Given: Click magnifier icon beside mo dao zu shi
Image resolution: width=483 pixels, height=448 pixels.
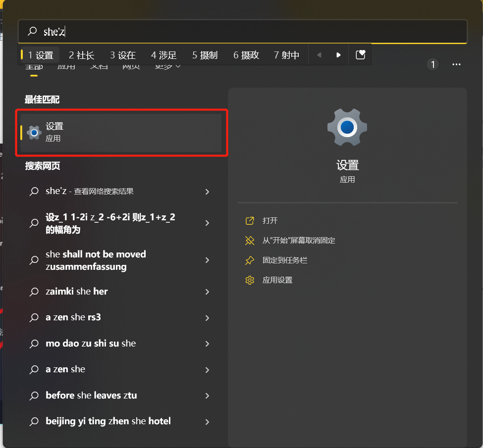Looking at the screenshot, I should click(34, 344).
